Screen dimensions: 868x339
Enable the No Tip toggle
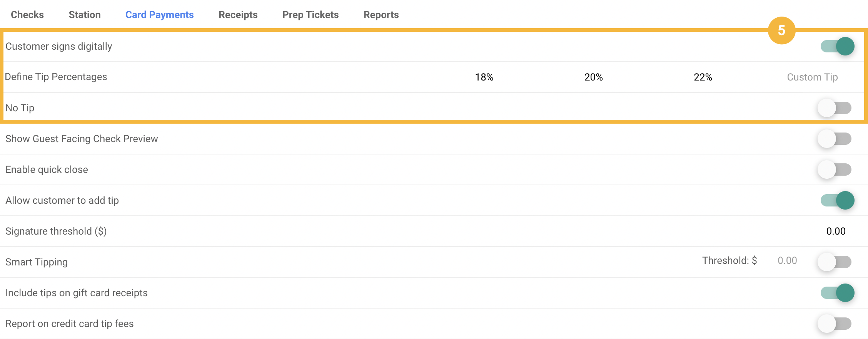[835, 108]
